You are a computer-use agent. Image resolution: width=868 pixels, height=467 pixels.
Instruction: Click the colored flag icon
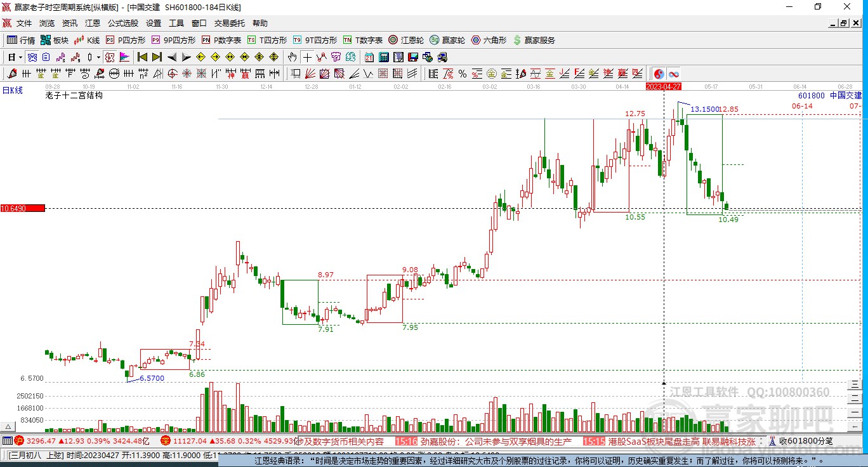(124, 57)
